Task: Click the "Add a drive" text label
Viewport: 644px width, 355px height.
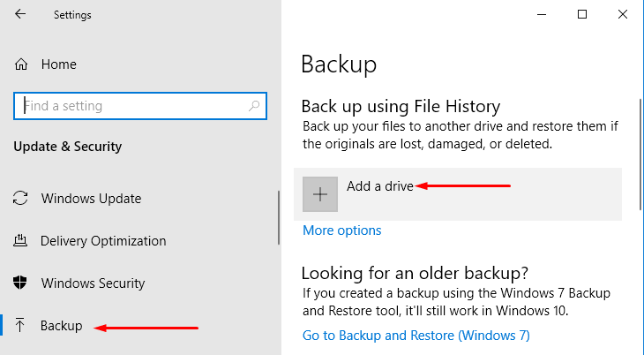Action: coord(379,186)
